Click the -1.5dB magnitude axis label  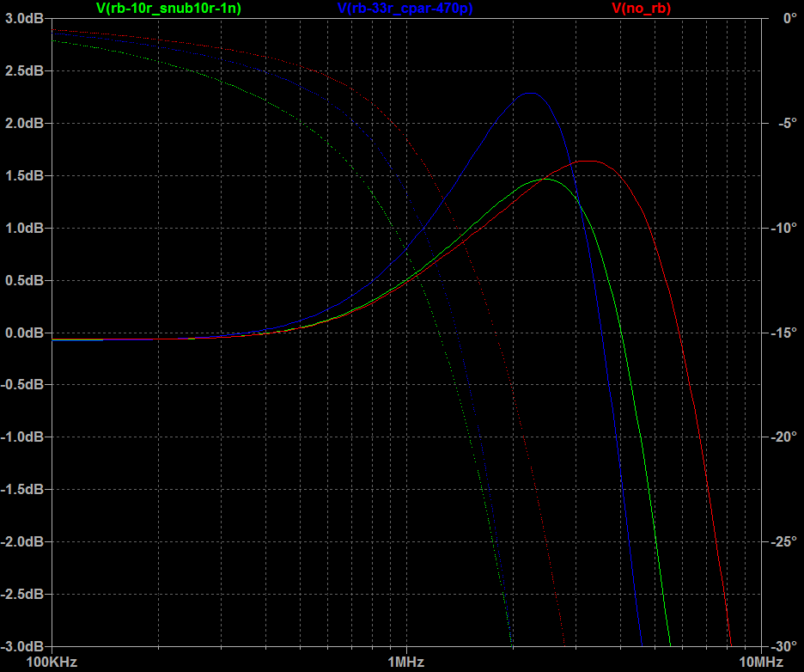pyautogui.click(x=22, y=489)
